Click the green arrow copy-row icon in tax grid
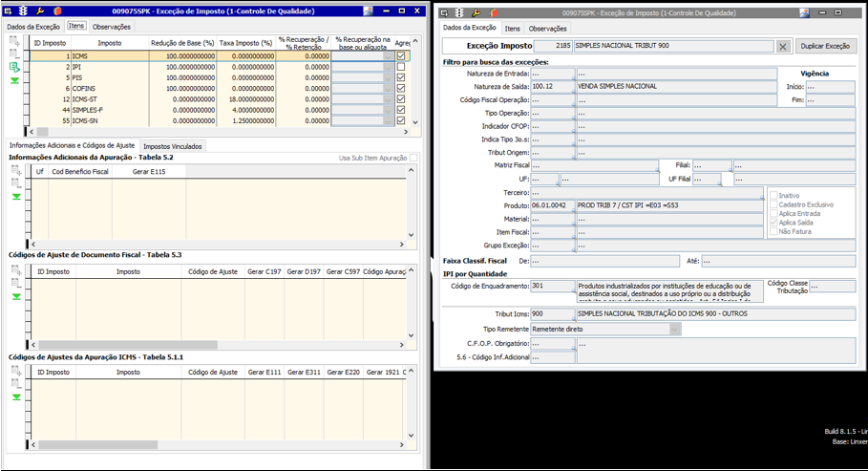 click(14, 68)
